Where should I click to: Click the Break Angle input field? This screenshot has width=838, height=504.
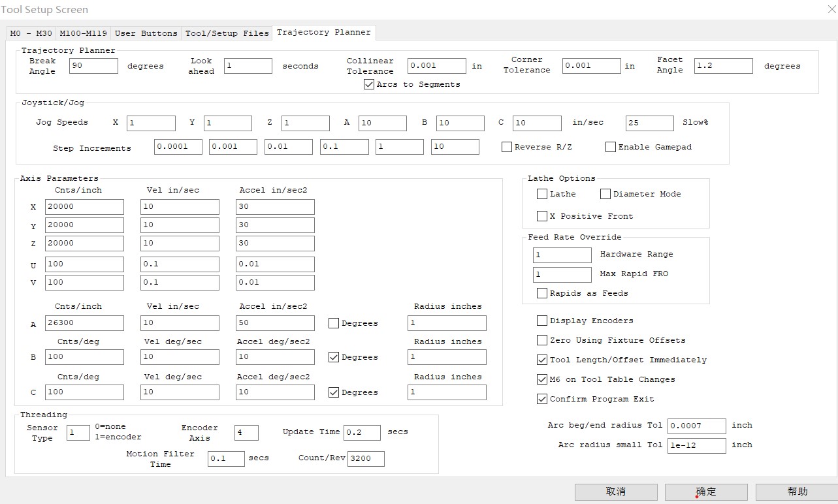click(93, 66)
